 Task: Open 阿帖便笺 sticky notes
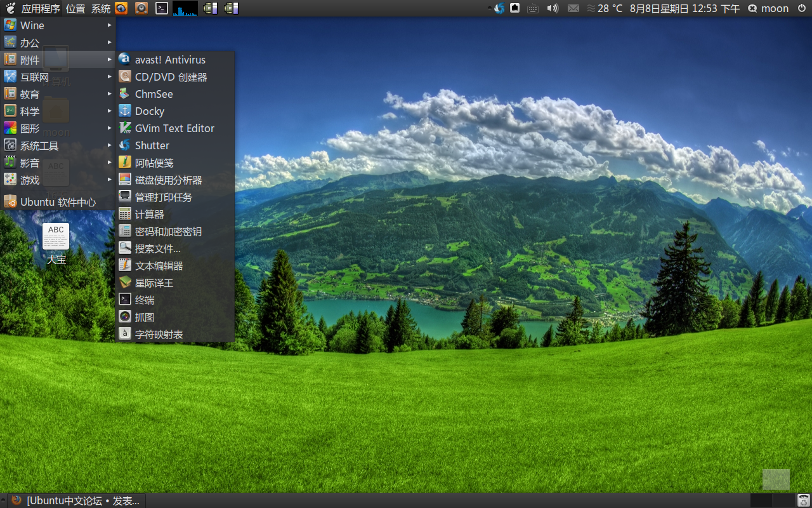point(175,163)
